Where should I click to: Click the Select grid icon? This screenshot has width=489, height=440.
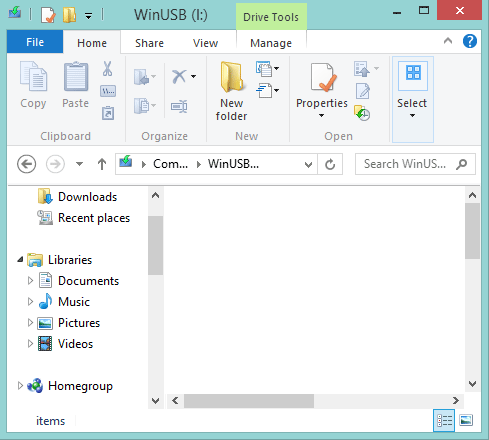pyautogui.click(x=413, y=74)
